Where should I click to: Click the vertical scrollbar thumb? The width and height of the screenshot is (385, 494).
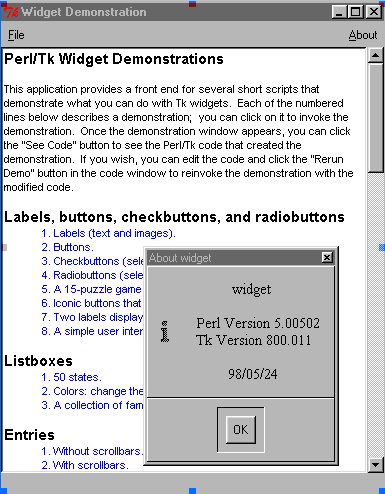pyautogui.click(x=375, y=118)
